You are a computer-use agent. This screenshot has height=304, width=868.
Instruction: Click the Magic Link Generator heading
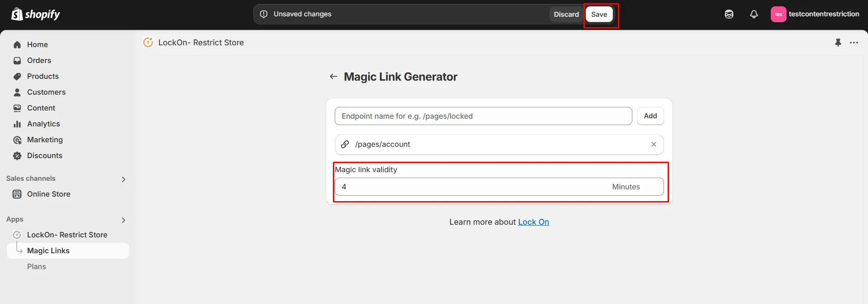coord(400,77)
